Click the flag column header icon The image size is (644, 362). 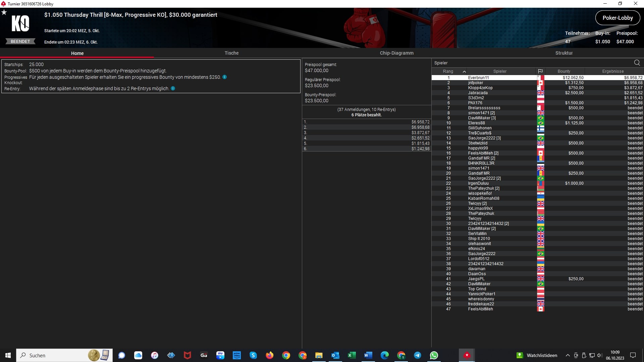[540, 71]
